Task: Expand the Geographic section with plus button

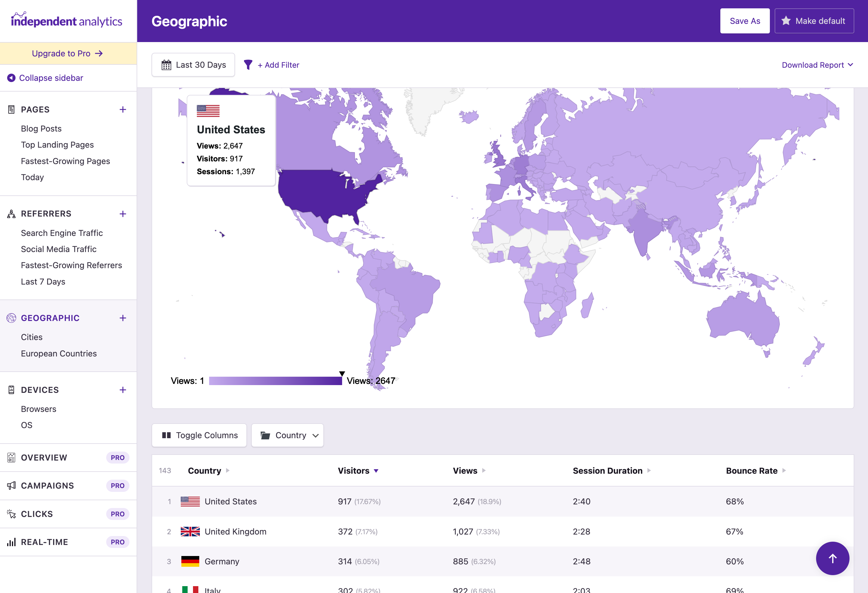Action: tap(123, 318)
